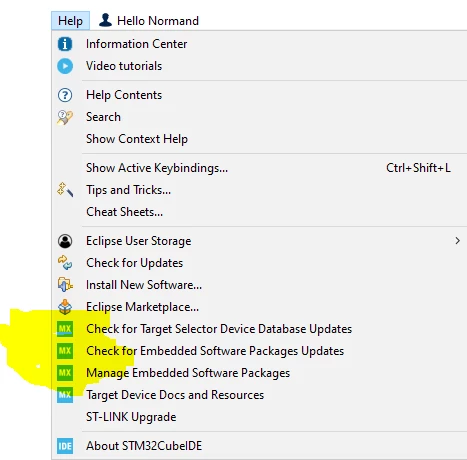Open Help Contents menu entry
The width and height of the screenshot is (467, 460).
(259, 95)
